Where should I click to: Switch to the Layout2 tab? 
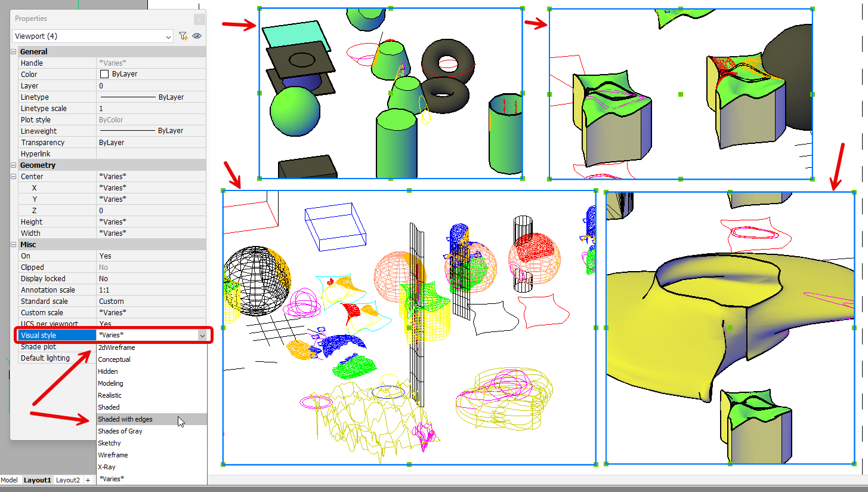67,480
